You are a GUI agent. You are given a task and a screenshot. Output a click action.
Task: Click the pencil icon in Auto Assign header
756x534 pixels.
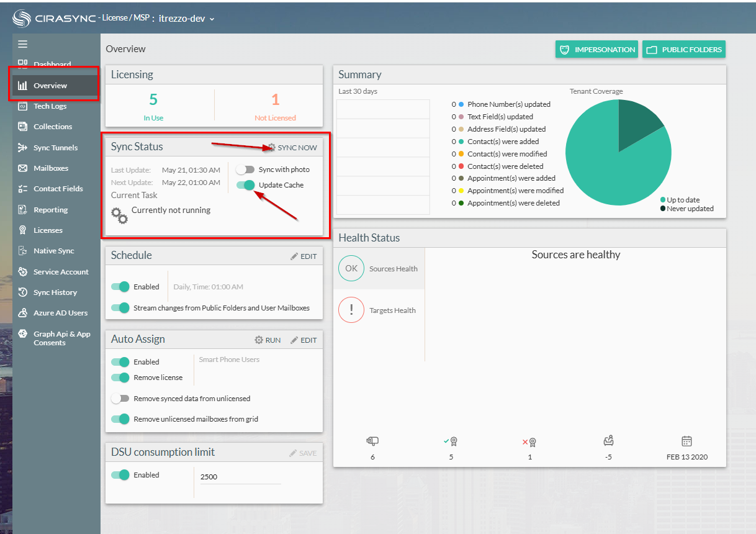[294, 340]
